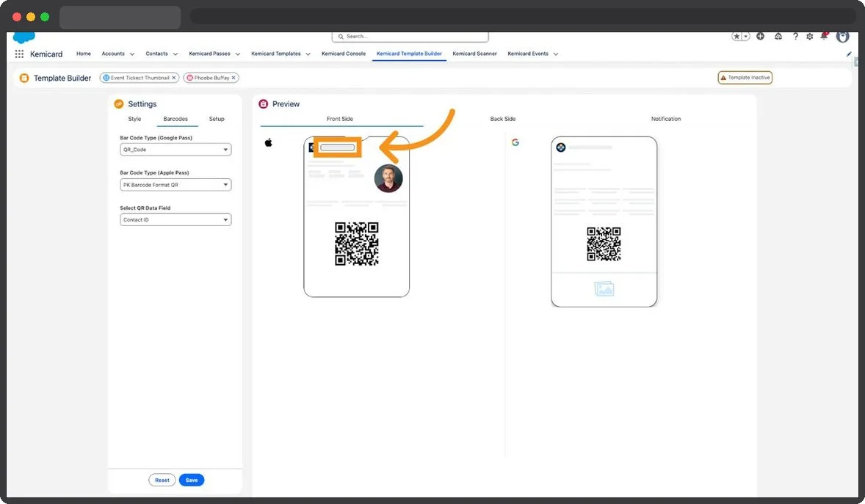
Task: Select the Kemicard Template Builder tab
Action: (409, 54)
